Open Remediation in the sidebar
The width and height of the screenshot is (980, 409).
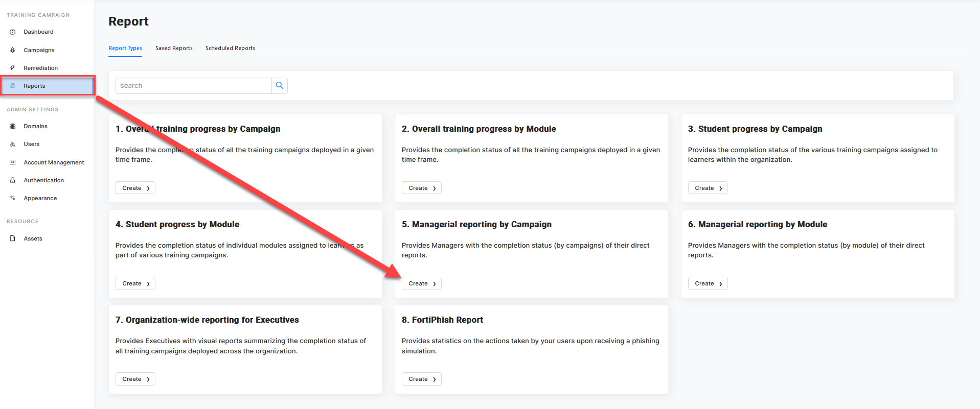point(40,68)
